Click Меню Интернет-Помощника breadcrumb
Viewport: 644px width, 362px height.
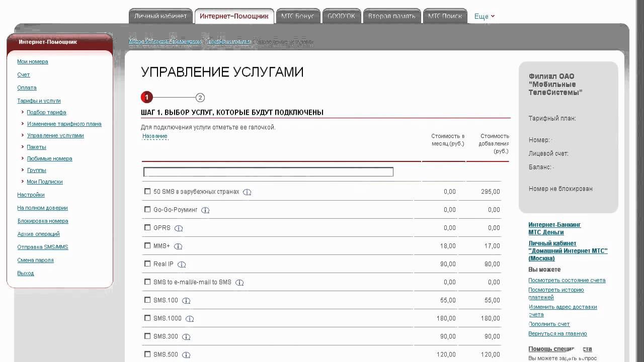click(165, 42)
